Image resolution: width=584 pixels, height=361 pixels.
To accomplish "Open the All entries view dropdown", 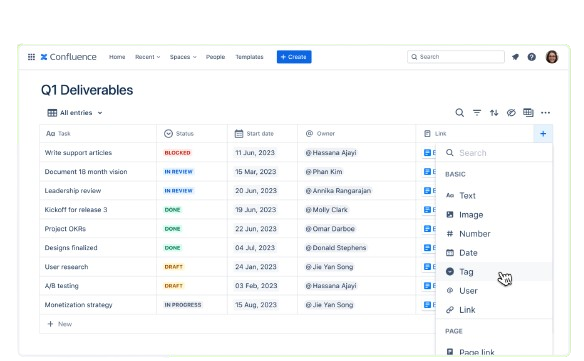I will [74, 113].
